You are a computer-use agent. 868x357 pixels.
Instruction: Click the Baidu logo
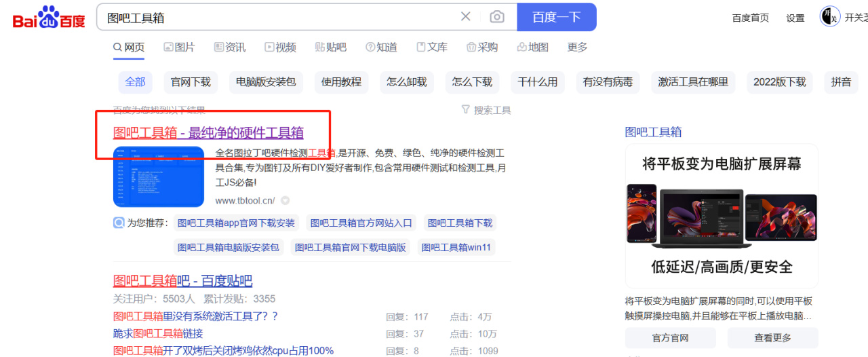(x=49, y=17)
